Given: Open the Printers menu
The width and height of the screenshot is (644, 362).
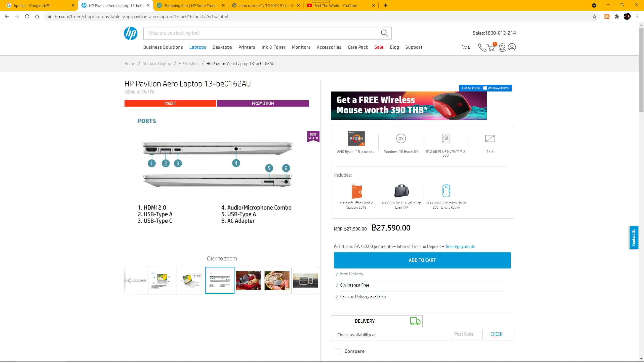Looking at the screenshot, I should (247, 47).
